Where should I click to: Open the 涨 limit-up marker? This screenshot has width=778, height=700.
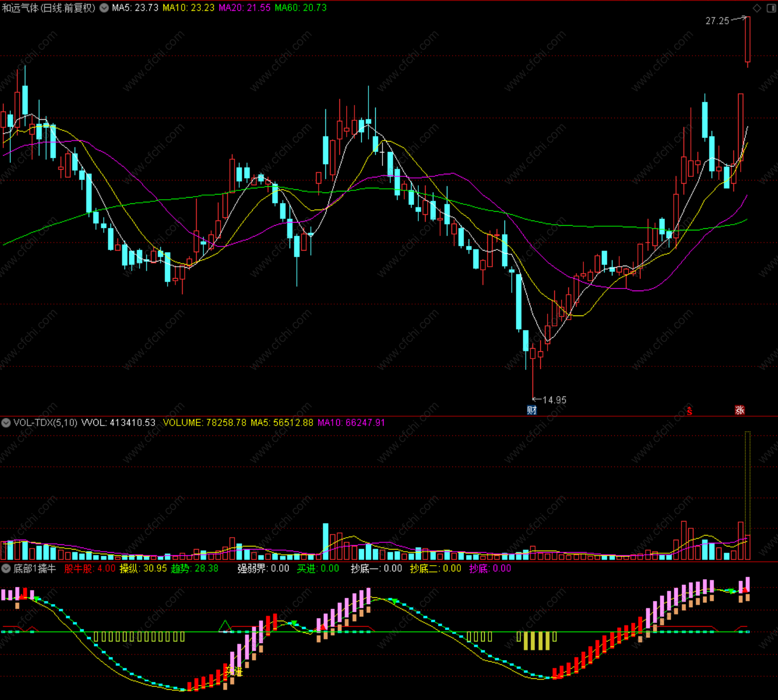coord(740,410)
